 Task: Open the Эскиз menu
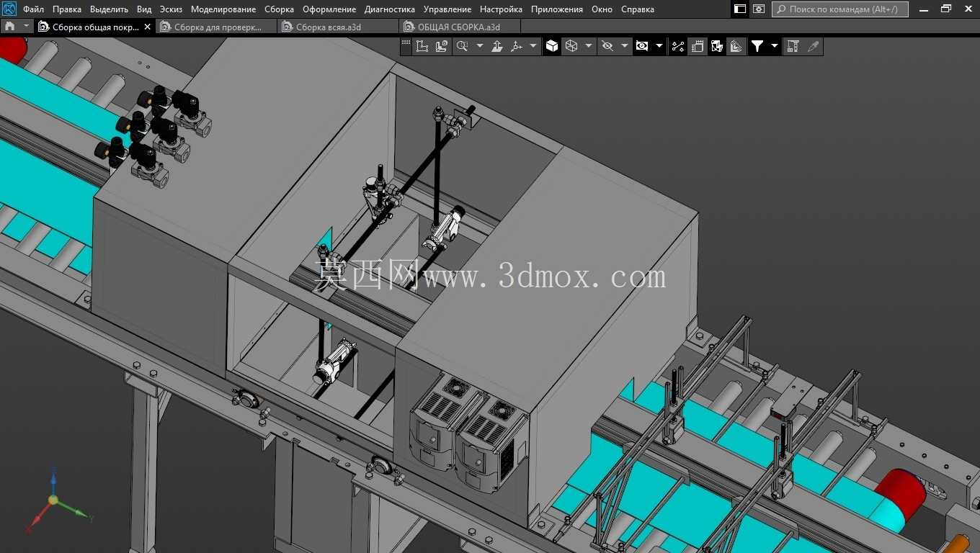click(x=171, y=9)
